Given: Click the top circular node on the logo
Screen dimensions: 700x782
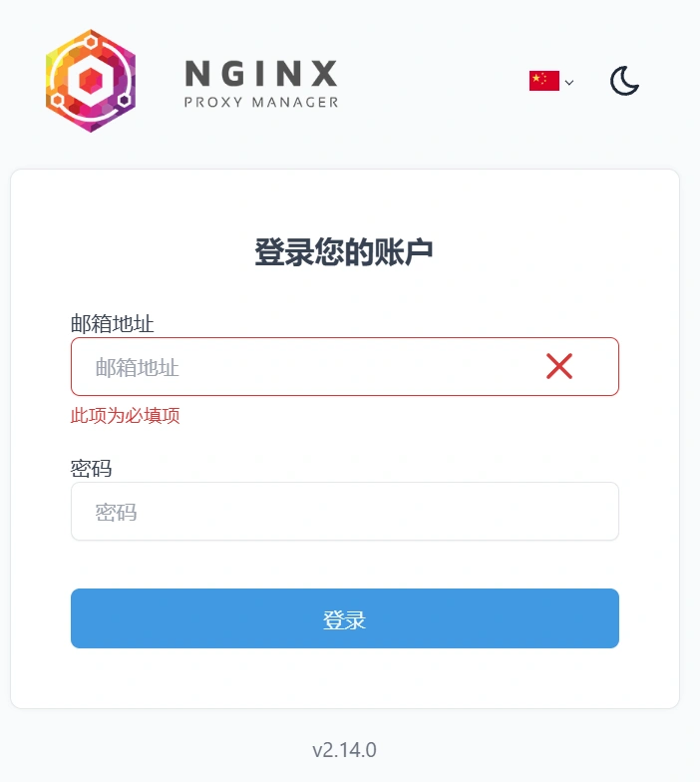Looking at the screenshot, I should tap(90, 42).
